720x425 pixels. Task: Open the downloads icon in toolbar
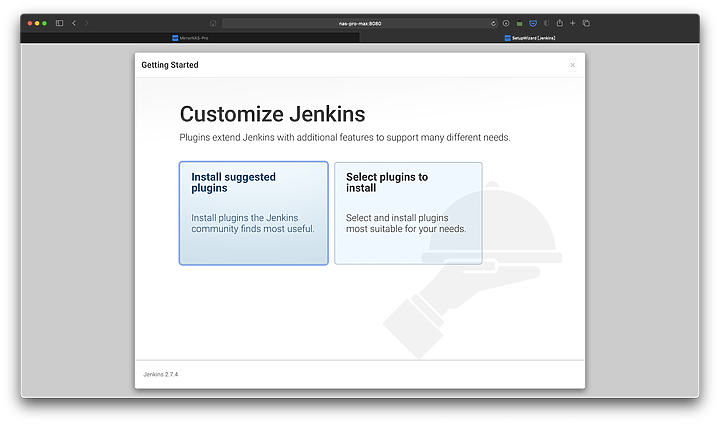point(506,23)
